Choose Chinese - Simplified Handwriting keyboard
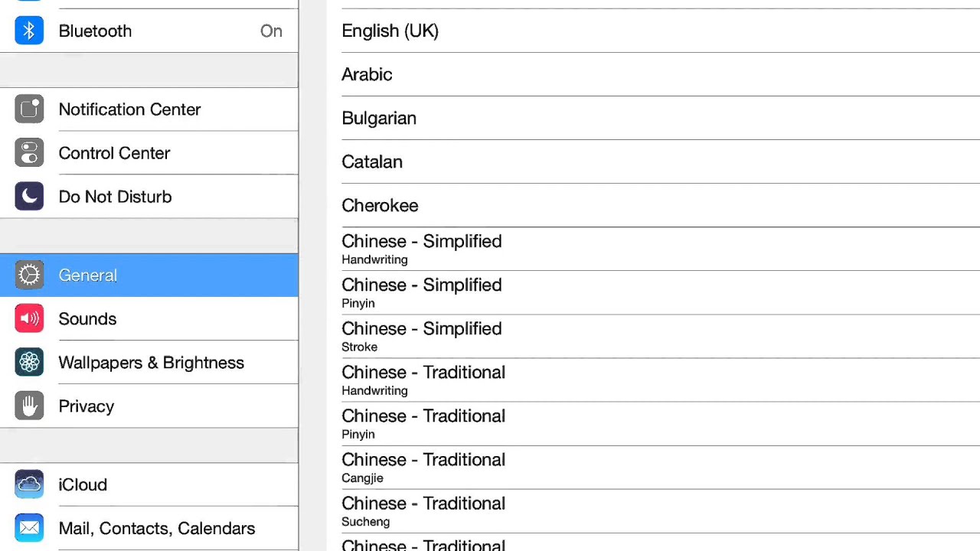This screenshot has width=980, height=551. (653, 249)
